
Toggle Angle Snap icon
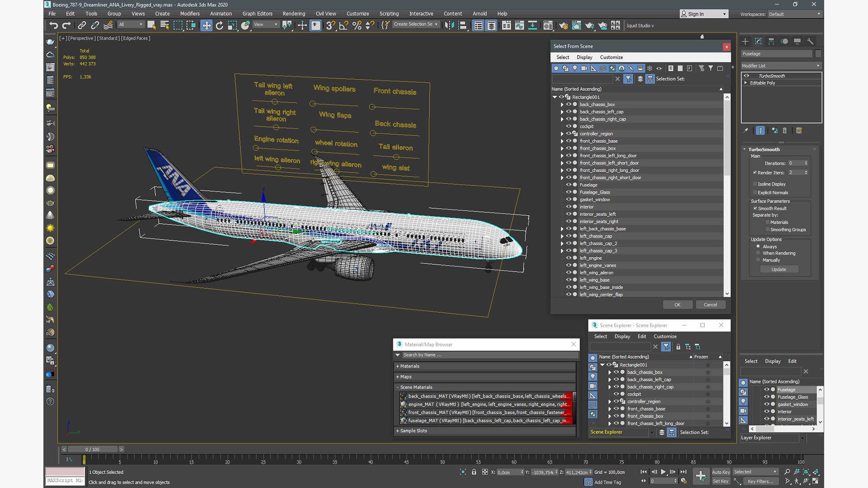point(344,25)
